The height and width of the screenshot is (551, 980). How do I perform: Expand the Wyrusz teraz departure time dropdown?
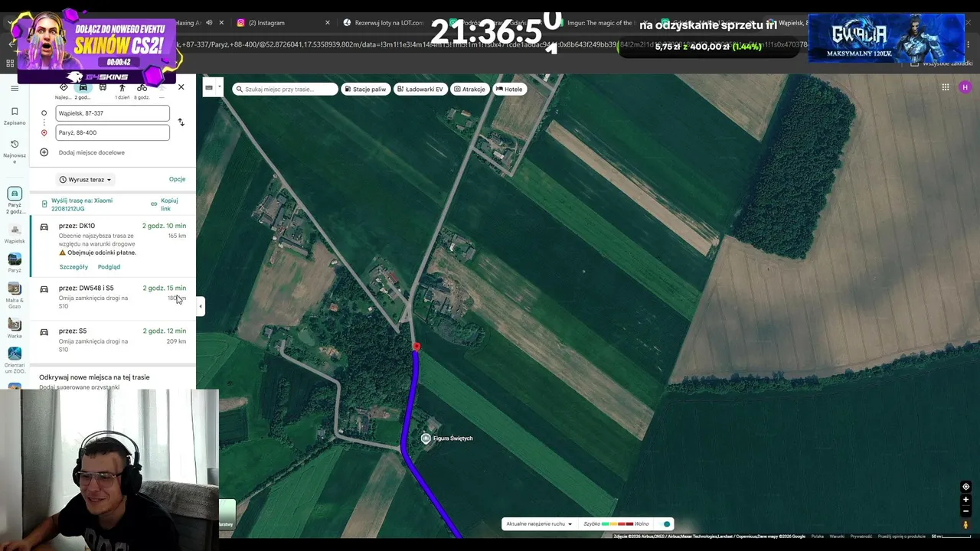pos(86,180)
